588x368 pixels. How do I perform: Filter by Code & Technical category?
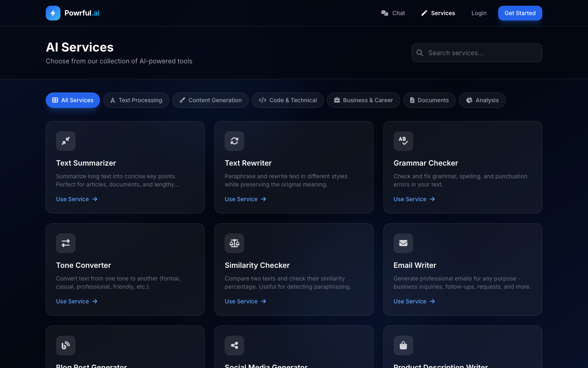point(288,100)
